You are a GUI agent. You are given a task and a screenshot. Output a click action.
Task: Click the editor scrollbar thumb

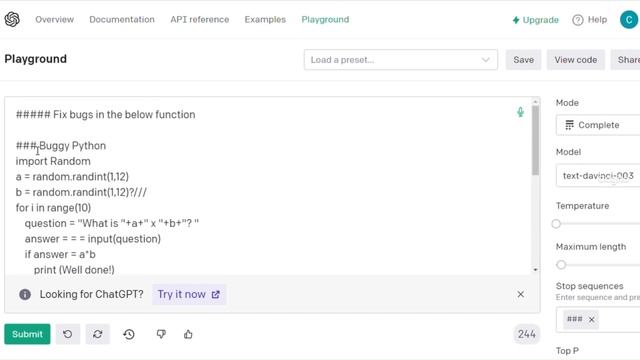(535, 140)
